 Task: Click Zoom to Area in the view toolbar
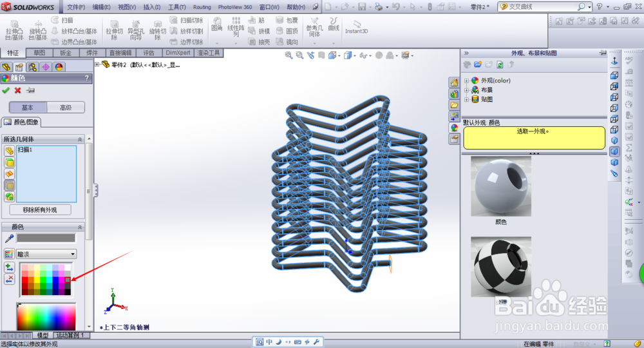[299, 55]
